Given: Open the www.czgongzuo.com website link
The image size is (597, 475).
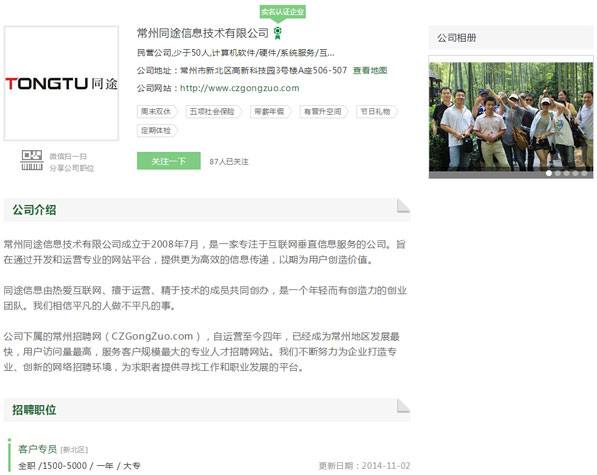Looking at the screenshot, I should point(239,88).
